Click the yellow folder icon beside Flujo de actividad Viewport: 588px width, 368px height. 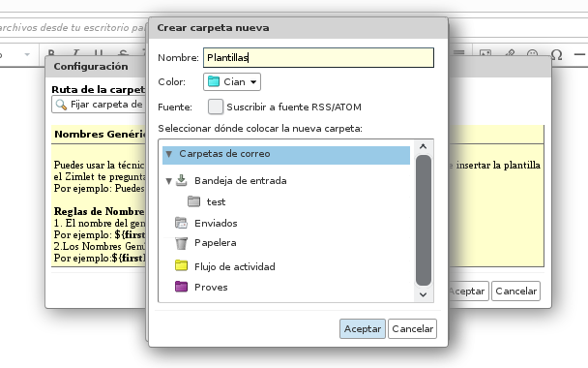click(181, 265)
